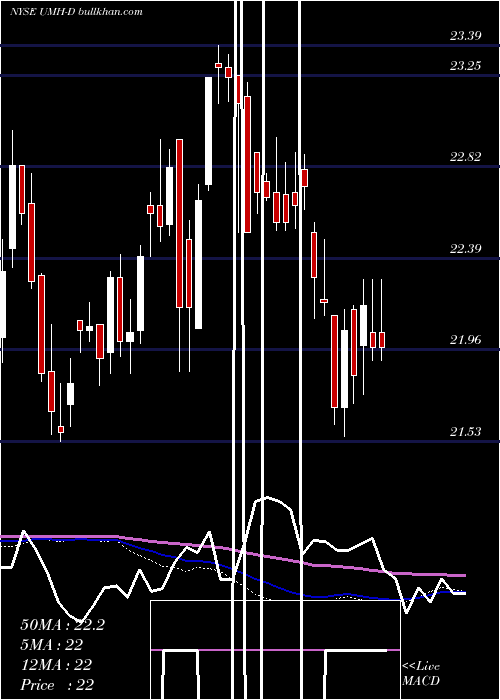Click the 23.25 price level label
The height and width of the screenshot is (700, 500).
(466, 66)
